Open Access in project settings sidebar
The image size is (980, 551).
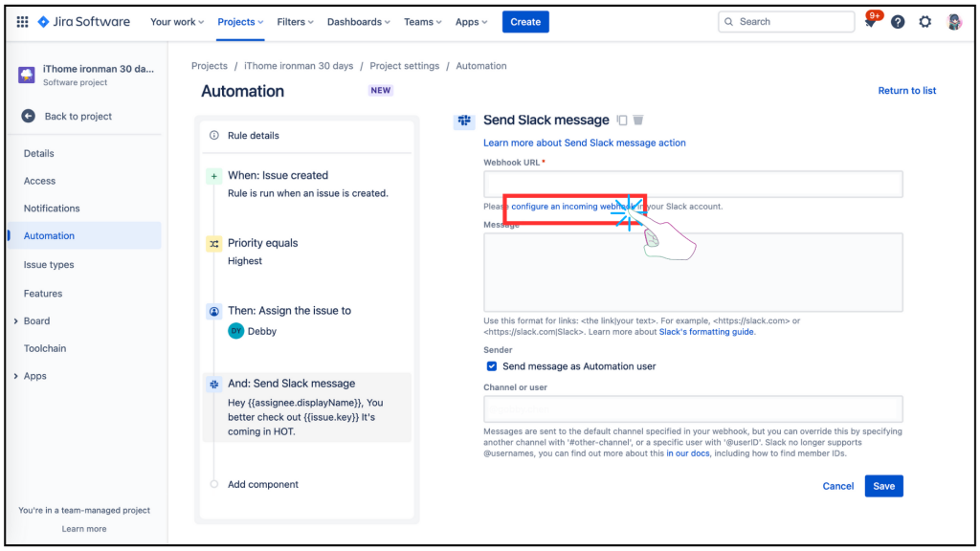click(x=39, y=181)
